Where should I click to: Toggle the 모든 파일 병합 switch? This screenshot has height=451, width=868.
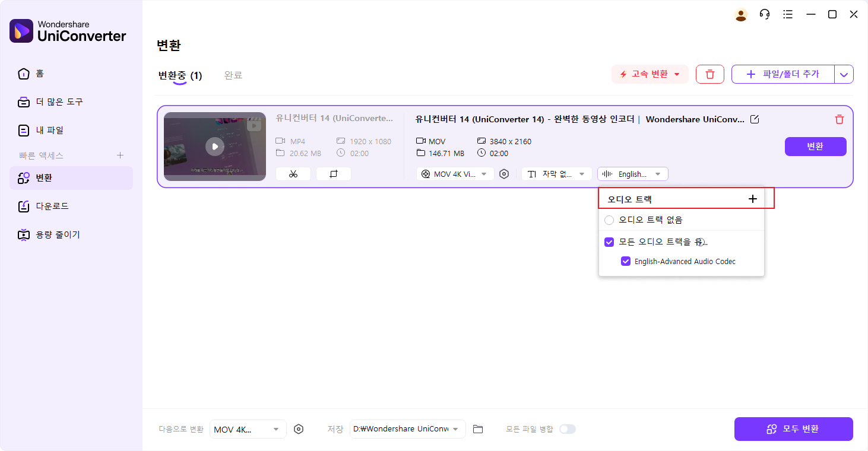click(568, 429)
